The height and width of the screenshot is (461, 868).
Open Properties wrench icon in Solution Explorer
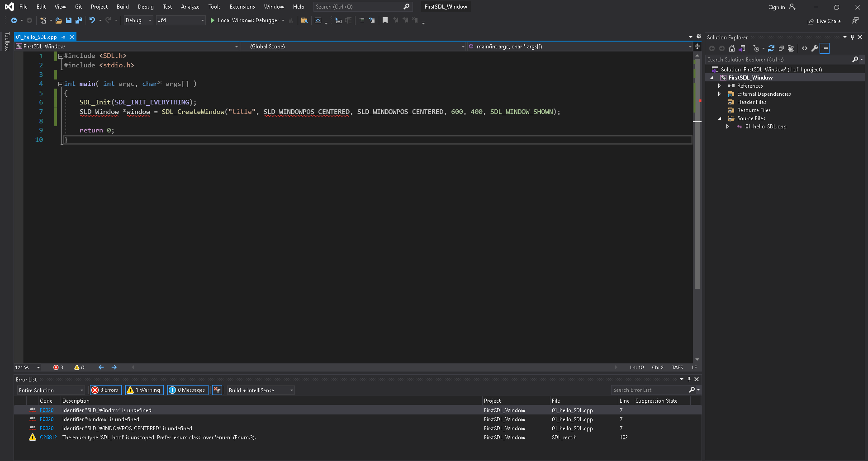coord(815,48)
